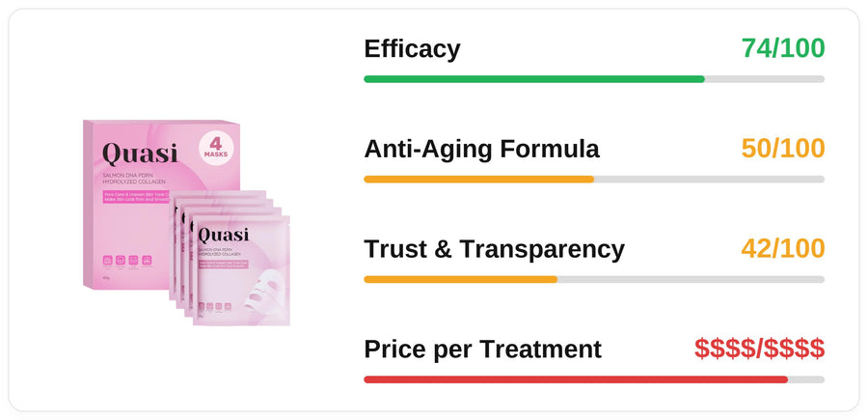Click the pink Quasi product box image
The image size is (868, 420).
click(161, 205)
